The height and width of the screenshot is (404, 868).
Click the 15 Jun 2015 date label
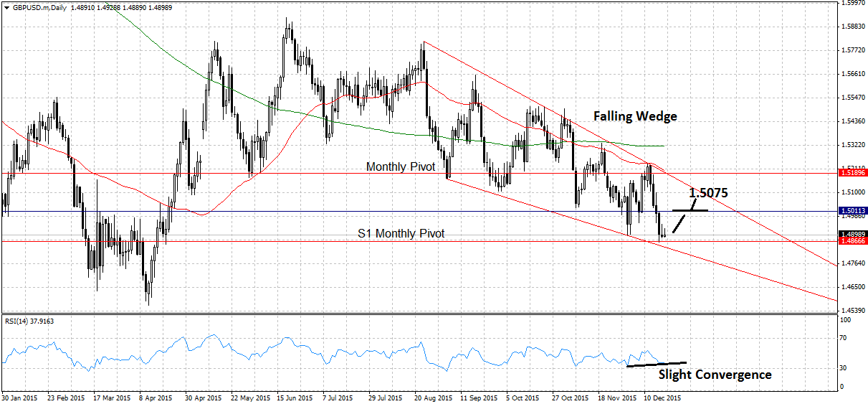pos(295,397)
